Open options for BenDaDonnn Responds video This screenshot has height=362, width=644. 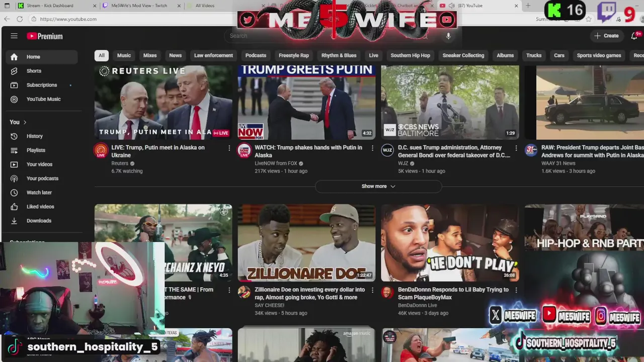[516, 290]
